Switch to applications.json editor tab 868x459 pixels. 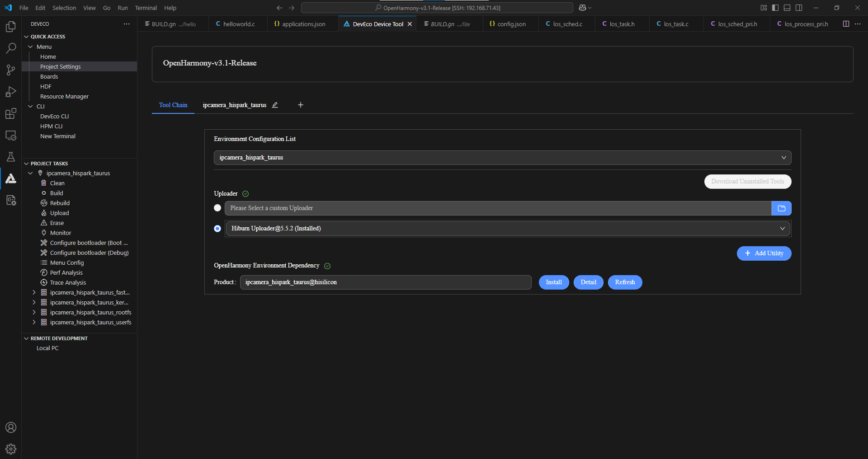[303, 24]
